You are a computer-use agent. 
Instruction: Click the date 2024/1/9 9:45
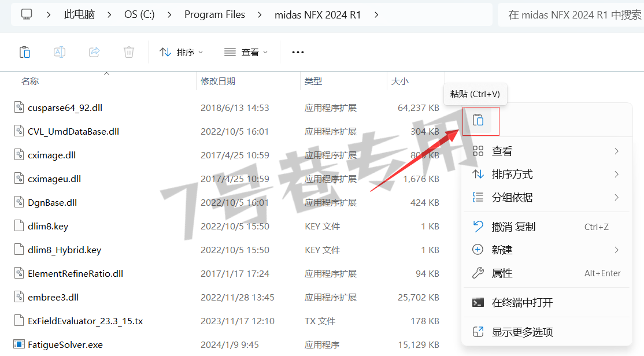[x=230, y=345]
